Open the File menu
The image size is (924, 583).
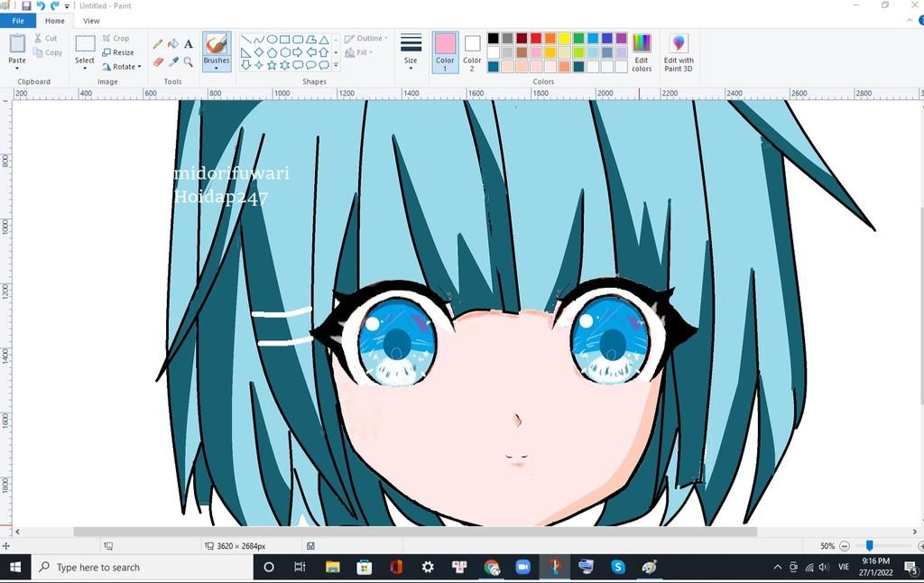(18, 21)
